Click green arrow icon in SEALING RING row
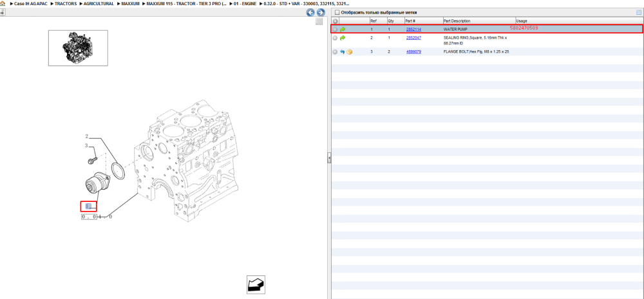This screenshot has height=299, width=644. [343, 38]
